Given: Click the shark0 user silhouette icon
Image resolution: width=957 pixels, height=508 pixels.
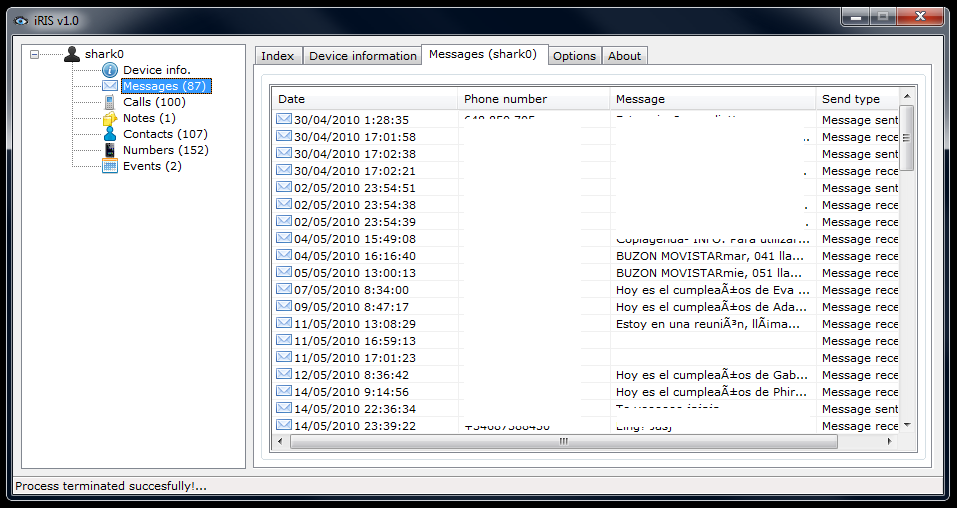Looking at the screenshot, I should (71, 54).
